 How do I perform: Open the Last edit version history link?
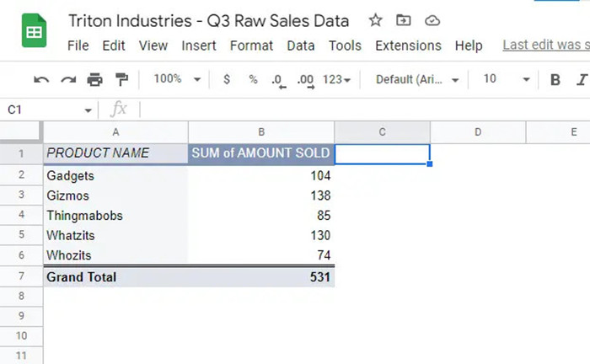point(545,45)
